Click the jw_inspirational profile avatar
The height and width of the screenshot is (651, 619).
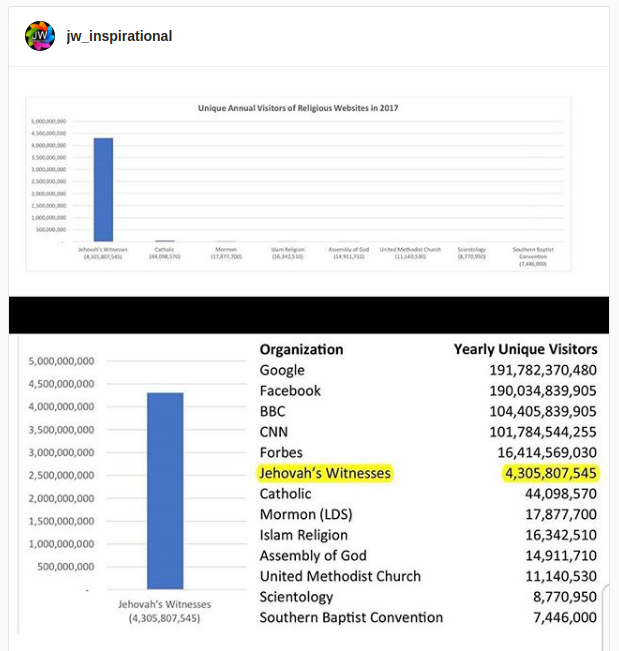[x=40, y=36]
